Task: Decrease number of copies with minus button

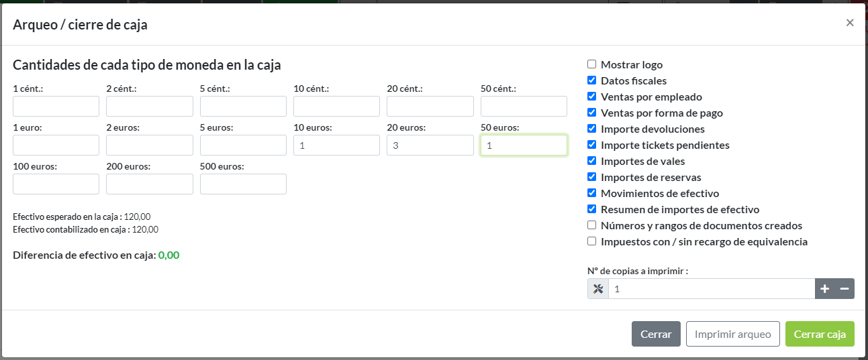Action: pos(845,289)
